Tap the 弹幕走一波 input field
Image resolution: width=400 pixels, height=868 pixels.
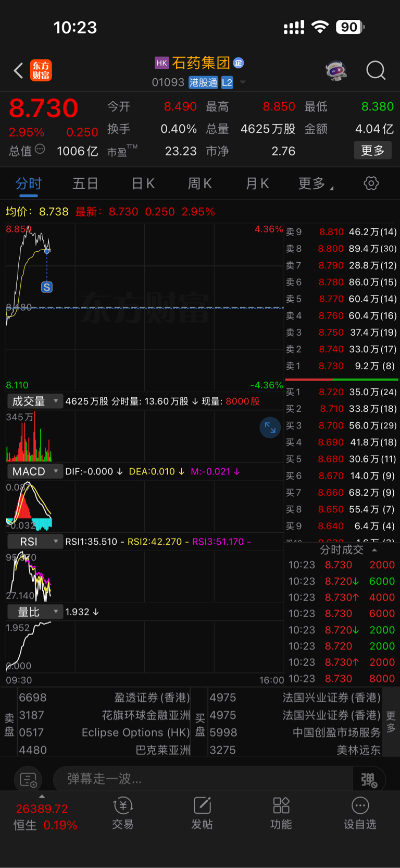point(203,779)
